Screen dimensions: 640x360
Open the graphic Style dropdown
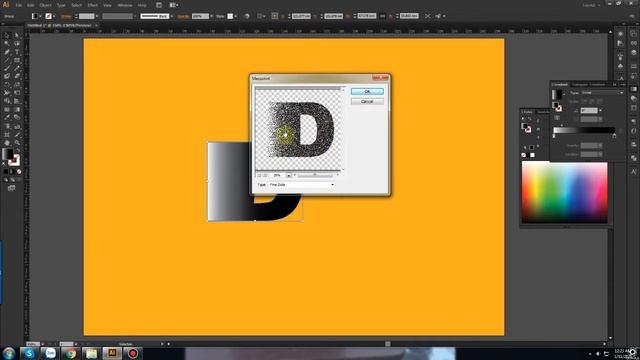point(236,16)
